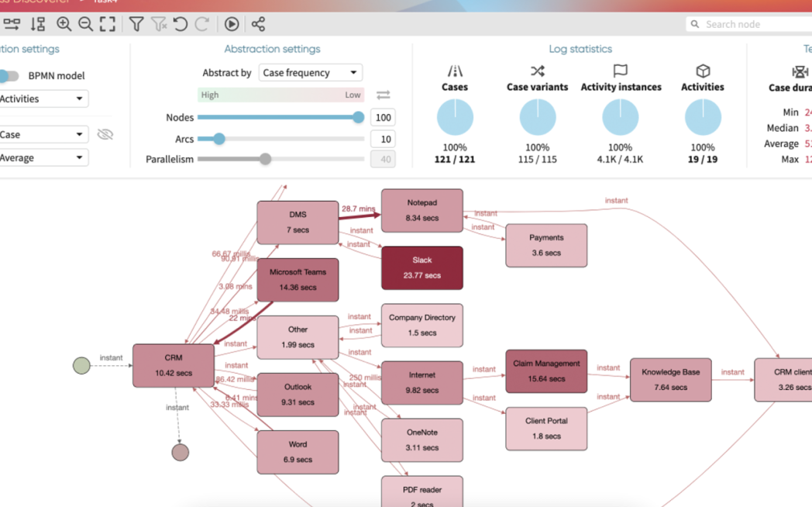
Task: Select the PDF reader node
Action: point(422,491)
